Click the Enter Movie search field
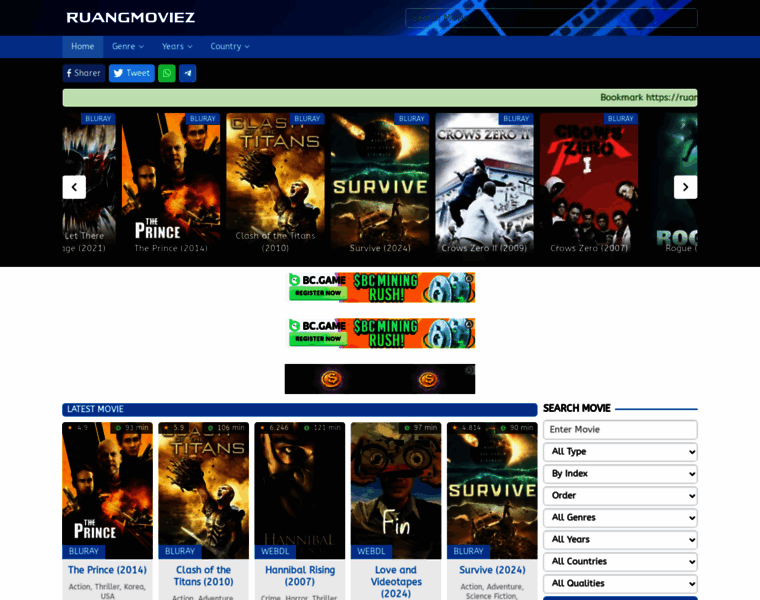 [620, 430]
